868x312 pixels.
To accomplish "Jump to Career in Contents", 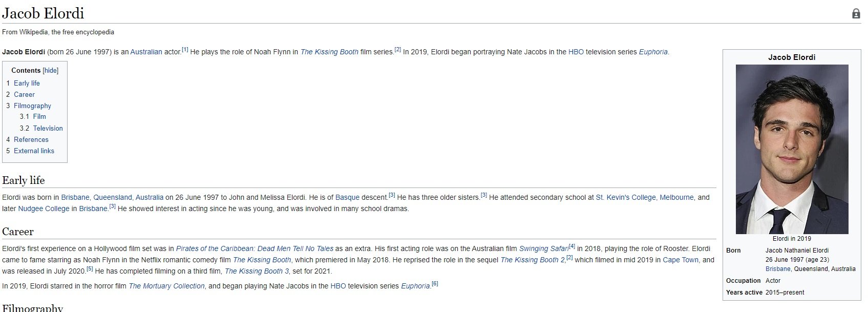I will coord(24,94).
